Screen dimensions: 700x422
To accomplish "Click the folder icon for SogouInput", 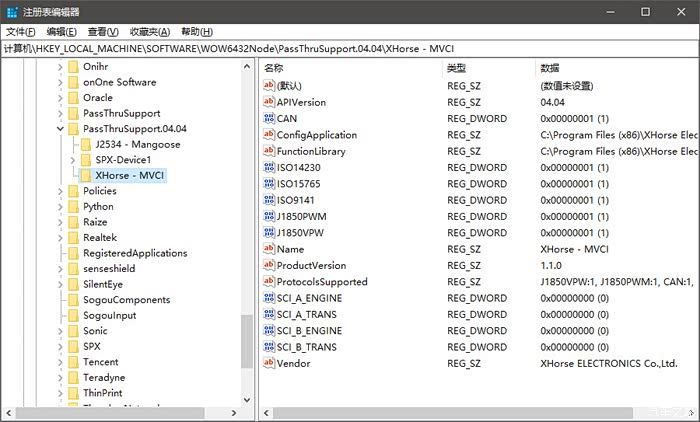I will tap(72, 315).
